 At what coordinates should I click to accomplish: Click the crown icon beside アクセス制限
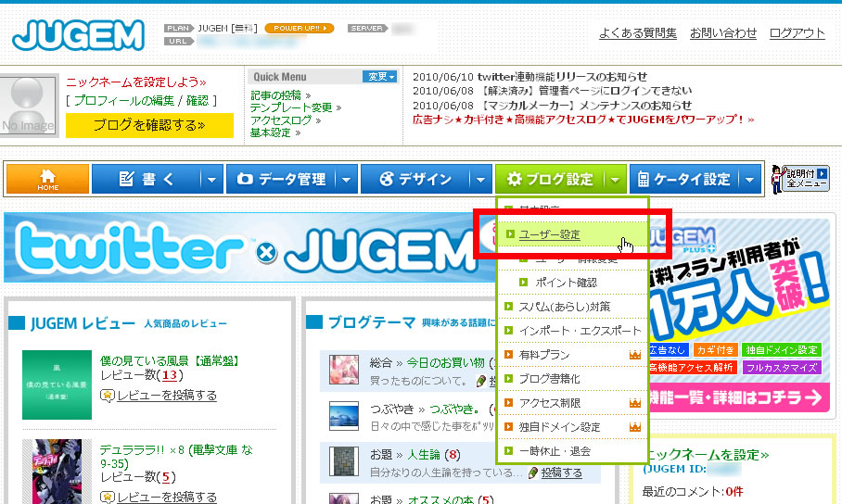[635, 403]
